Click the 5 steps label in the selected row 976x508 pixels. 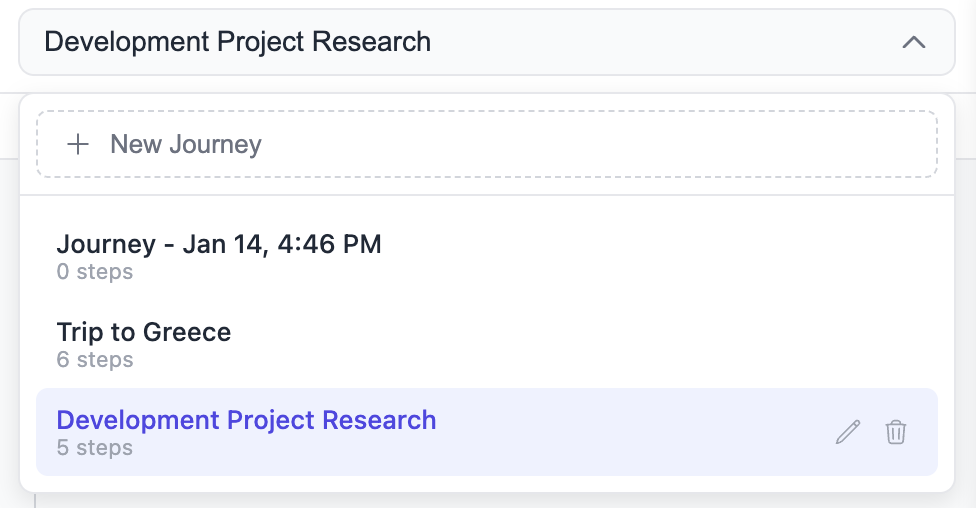pos(95,447)
